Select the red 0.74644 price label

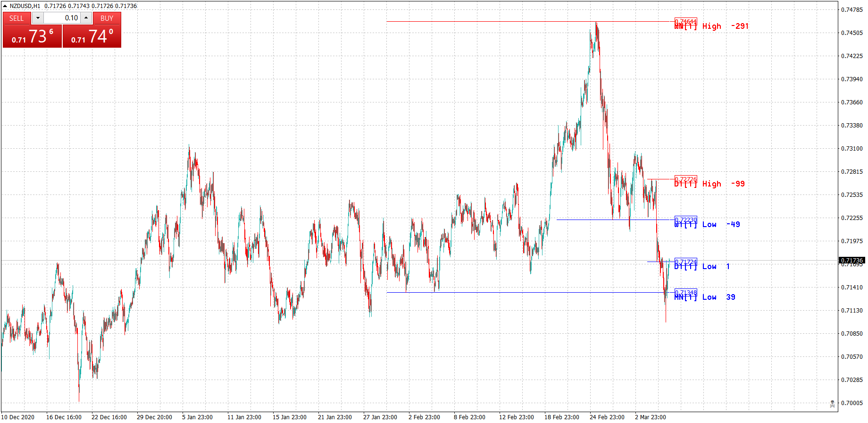[x=685, y=22]
